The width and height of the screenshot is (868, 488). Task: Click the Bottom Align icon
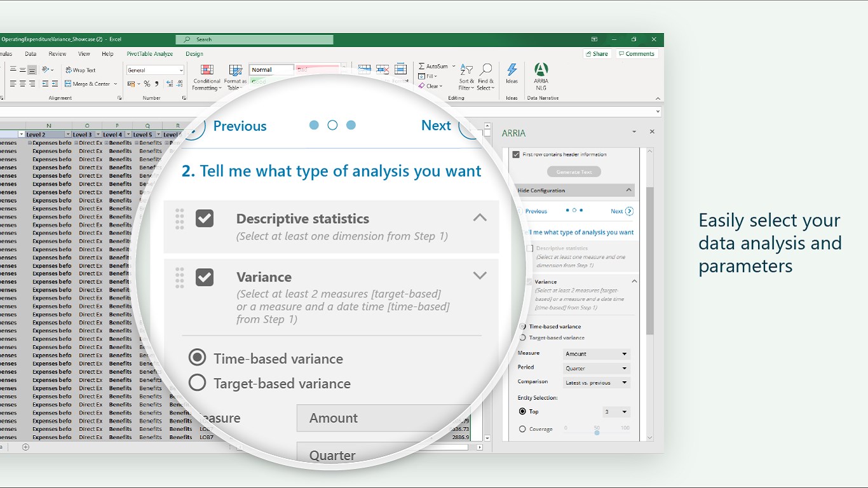tap(32, 70)
